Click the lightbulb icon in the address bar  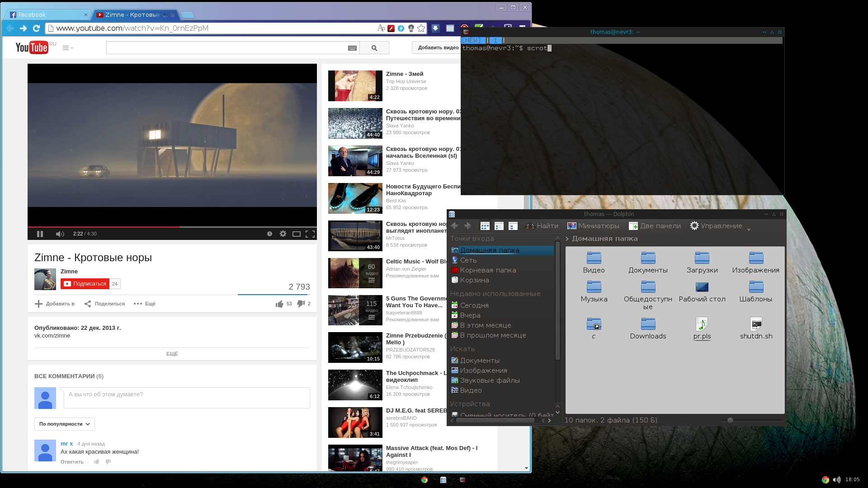[411, 28]
